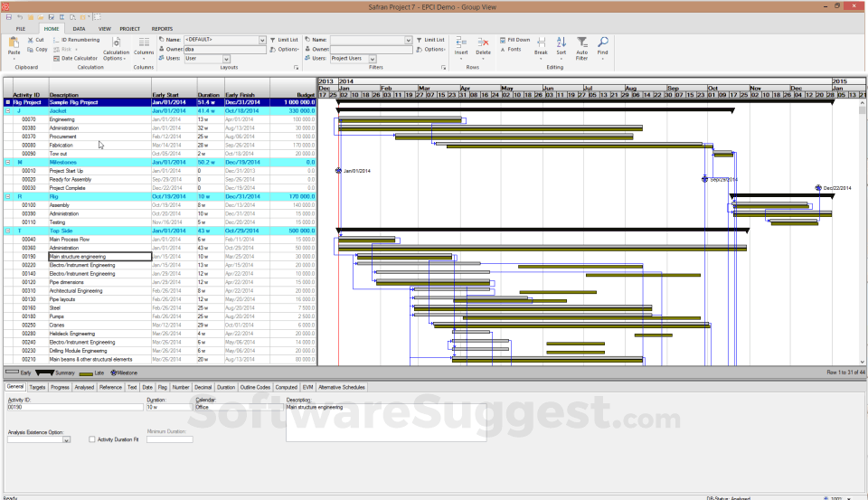Click the Save icon in quick access toolbar

9,17
